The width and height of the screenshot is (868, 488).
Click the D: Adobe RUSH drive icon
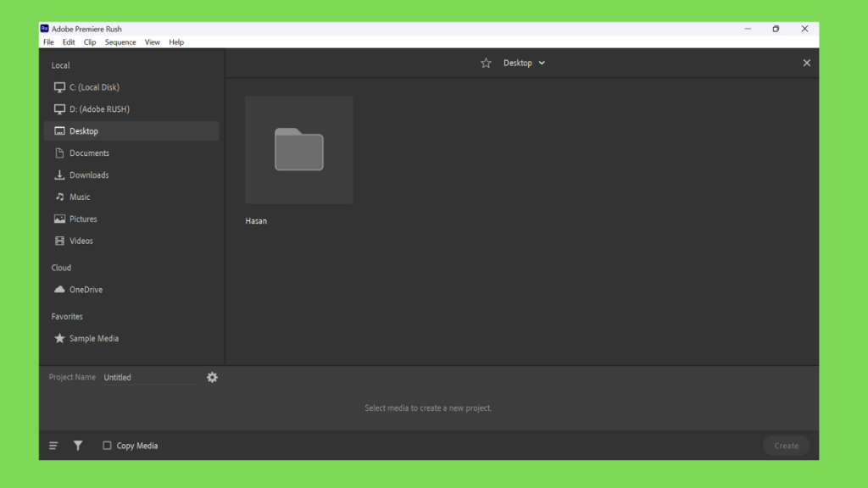click(59, 109)
